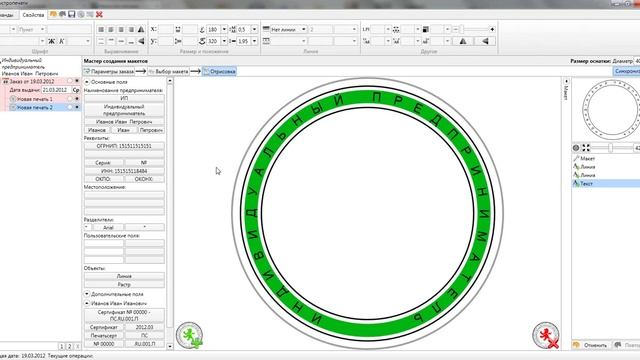Viewport: 640px width, 360px height.
Task: Click the round gray icon under stamp preview
Action: (576, 148)
